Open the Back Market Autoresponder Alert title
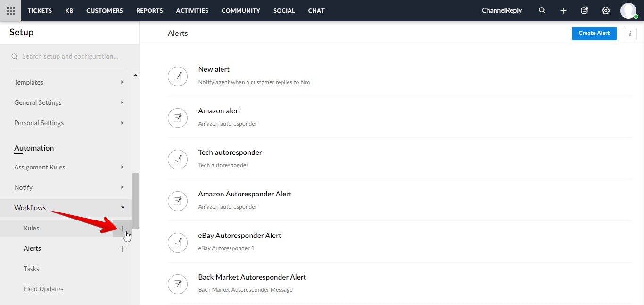 (252, 277)
